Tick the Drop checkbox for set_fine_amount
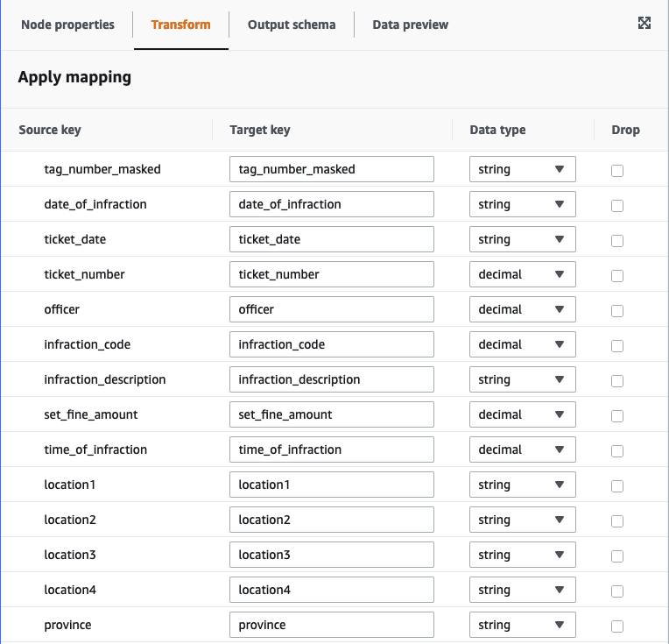The image size is (669, 644). click(x=617, y=415)
